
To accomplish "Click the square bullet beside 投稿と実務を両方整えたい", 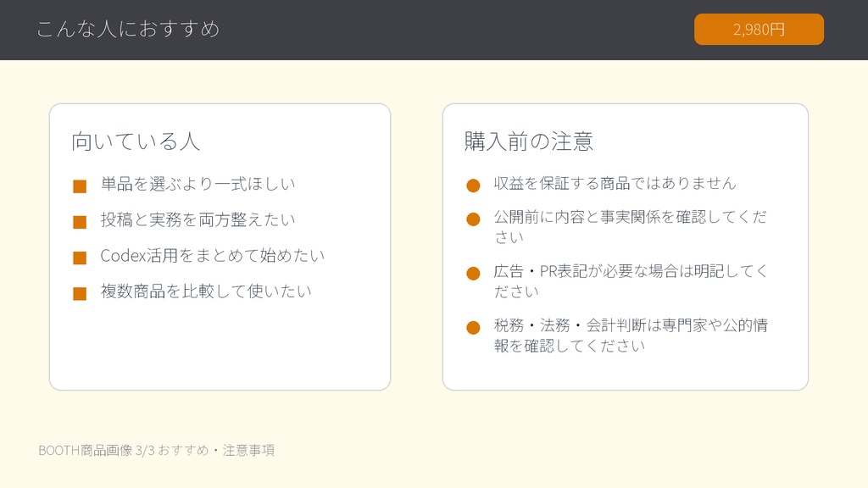I will 80,223.
